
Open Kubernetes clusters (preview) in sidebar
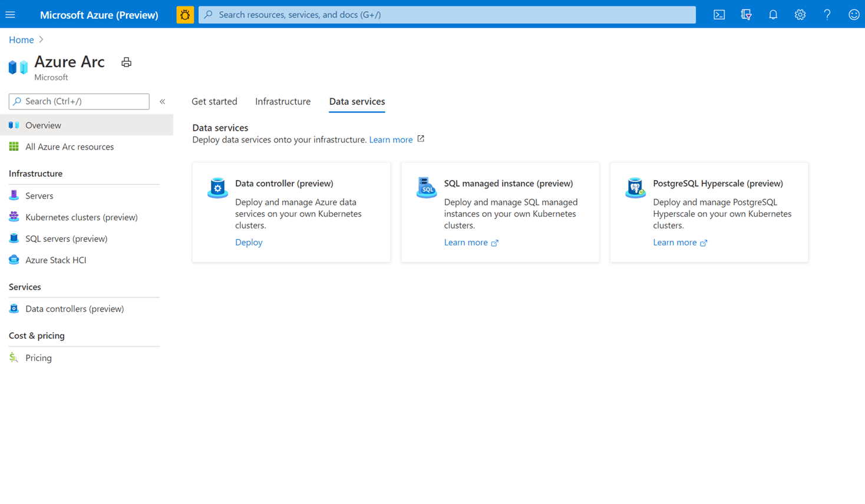tap(81, 217)
